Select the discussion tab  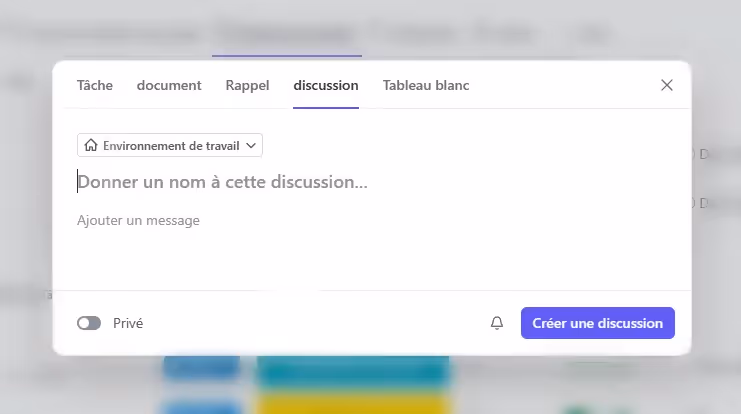(326, 85)
